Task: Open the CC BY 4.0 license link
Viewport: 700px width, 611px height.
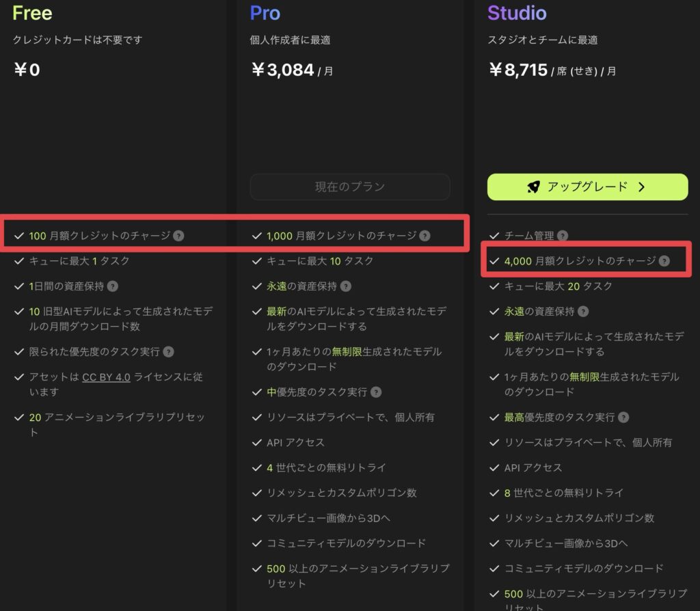Action: [x=106, y=377]
